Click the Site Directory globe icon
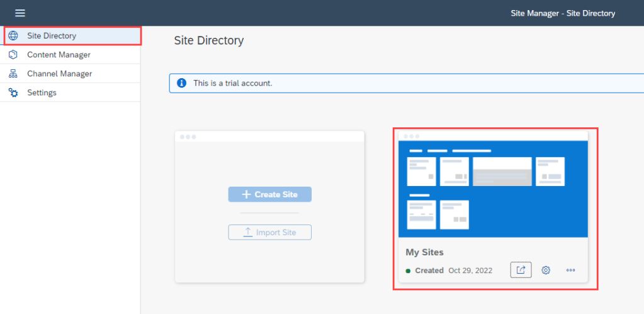 click(x=13, y=36)
